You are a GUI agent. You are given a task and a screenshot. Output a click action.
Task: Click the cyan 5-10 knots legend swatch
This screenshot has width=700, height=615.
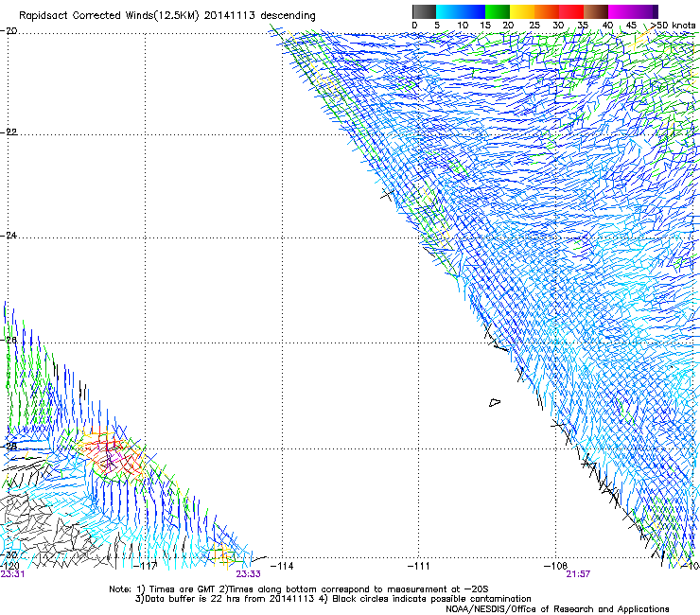tap(448, 11)
